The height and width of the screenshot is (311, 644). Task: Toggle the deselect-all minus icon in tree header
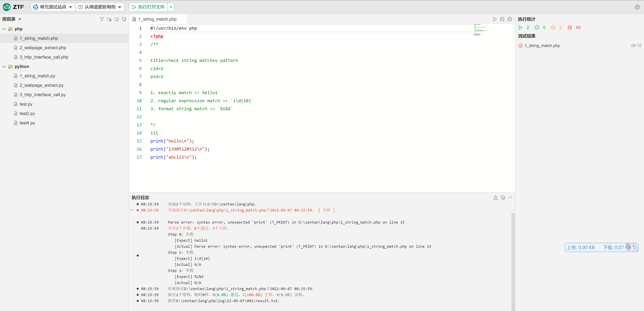pyautogui.click(x=124, y=19)
